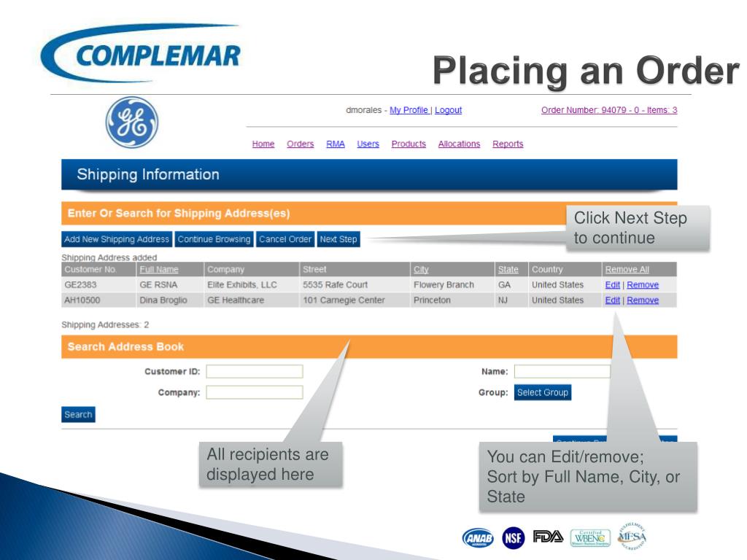Click the NSF certification badge
The image size is (747, 560).
click(x=513, y=538)
